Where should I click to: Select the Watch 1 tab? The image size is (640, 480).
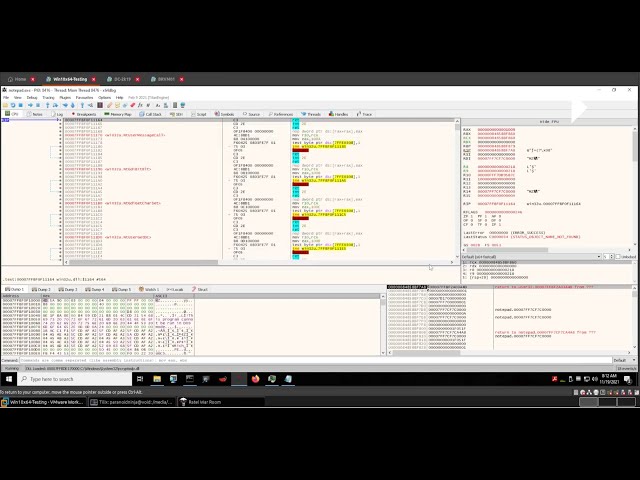[149, 289]
